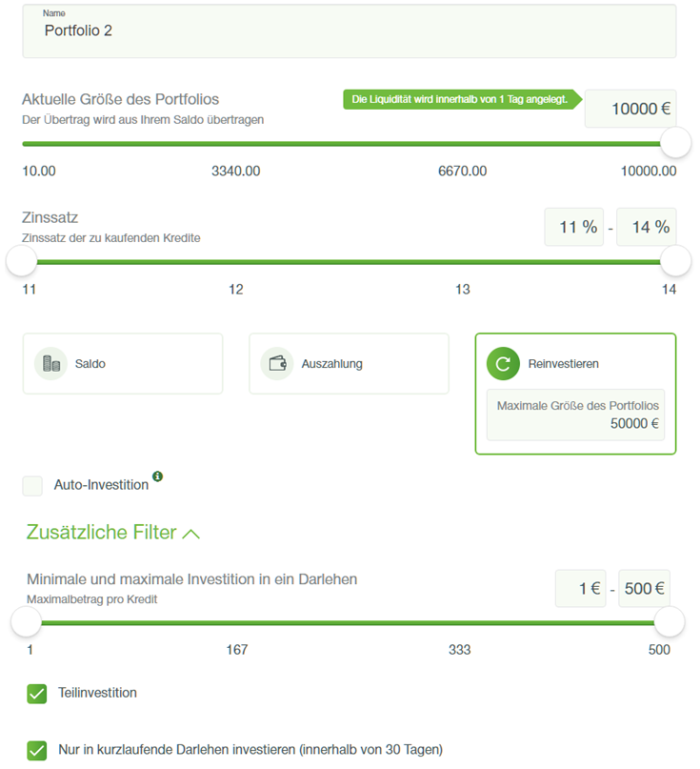This screenshot has height=769, width=700.
Task: Click the minimum interest rate 11 % field
Action: [574, 228]
